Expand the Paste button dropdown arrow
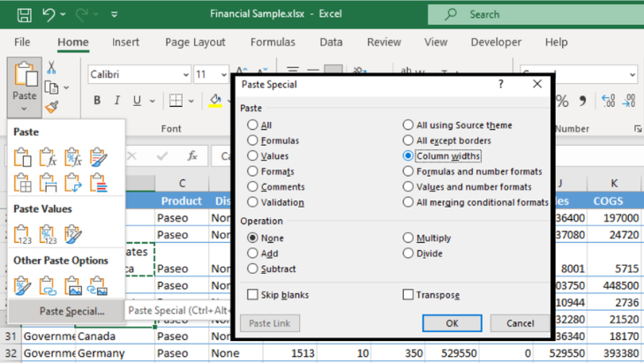644x363 pixels. pyautogui.click(x=24, y=110)
